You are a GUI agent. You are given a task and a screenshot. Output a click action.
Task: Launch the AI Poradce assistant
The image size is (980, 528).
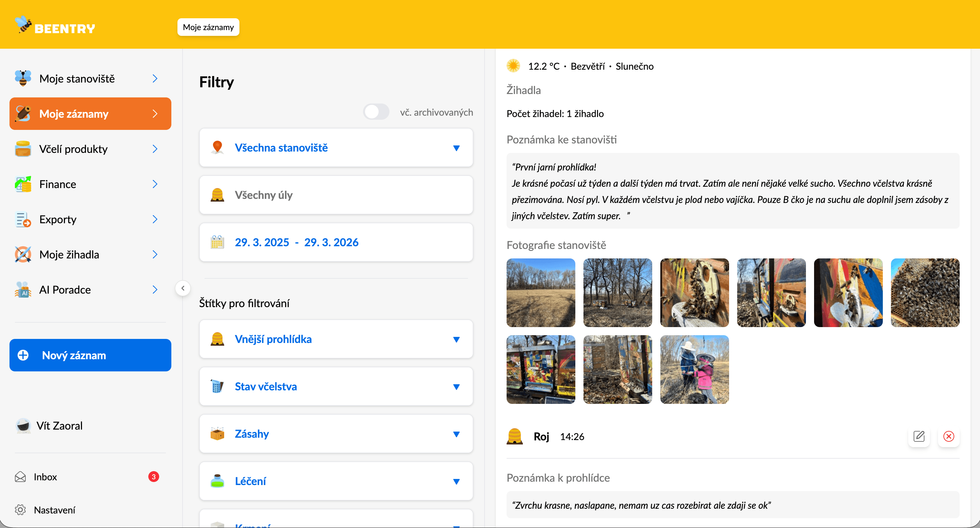[65, 289]
